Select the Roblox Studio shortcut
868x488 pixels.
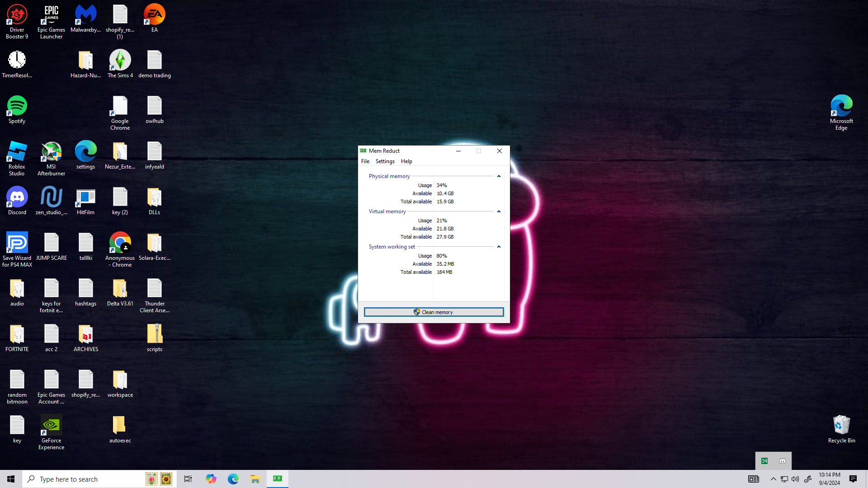coord(17,157)
